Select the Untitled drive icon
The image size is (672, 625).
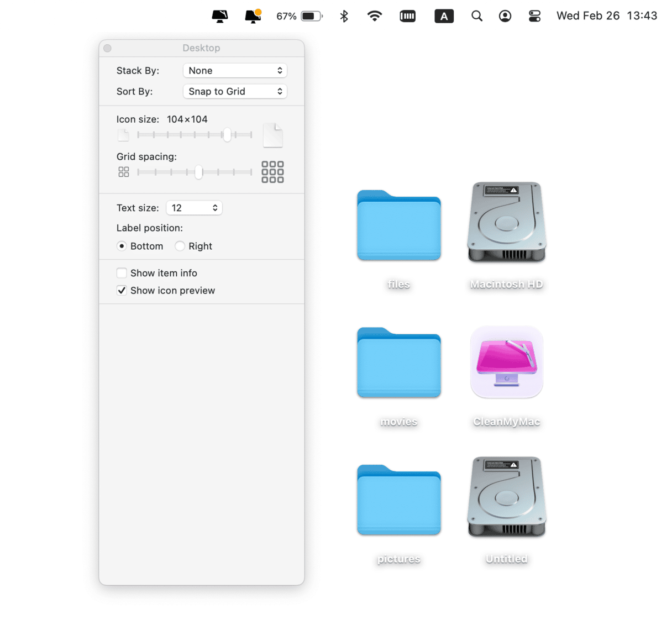tap(506, 497)
